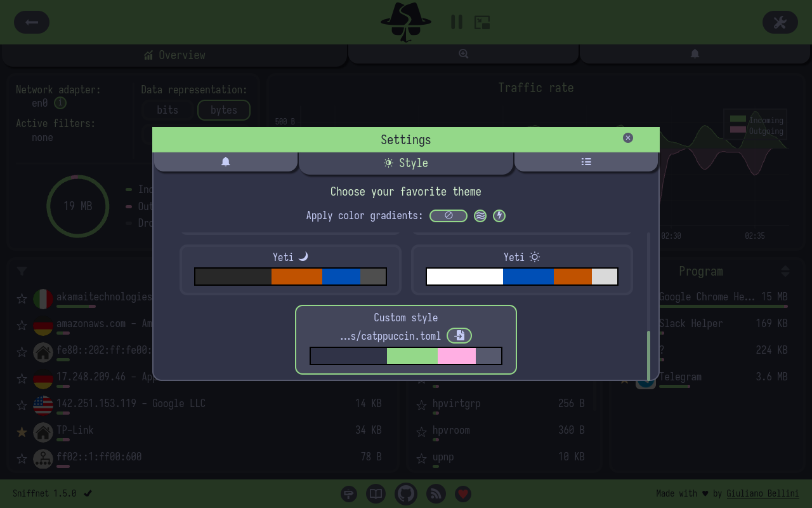The height and width of the screenshot is (508, 812).
Task: Favorite the ff02::1:ff00:600 host star
Action: coord(22,458)
